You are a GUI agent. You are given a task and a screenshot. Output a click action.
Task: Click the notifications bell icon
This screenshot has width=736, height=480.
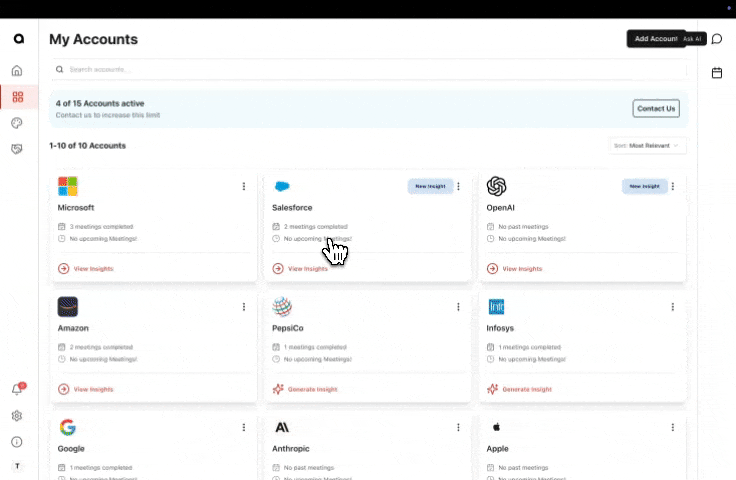17,390
